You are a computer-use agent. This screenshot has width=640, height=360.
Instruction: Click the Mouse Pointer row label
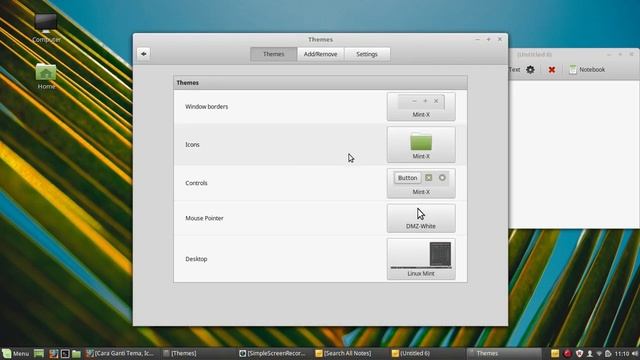[x=204, y=218]
